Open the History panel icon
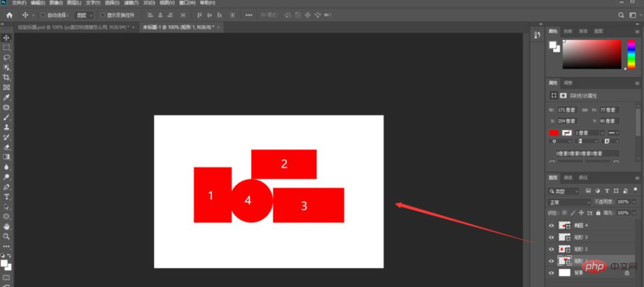The height and width of the screenshot is (287, 644). point(537,35)
